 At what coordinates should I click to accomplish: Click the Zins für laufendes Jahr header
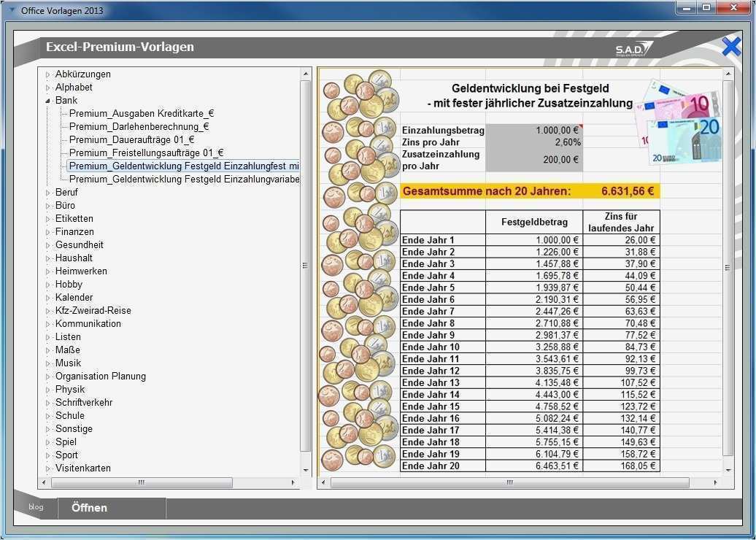(x=622, y=223)
